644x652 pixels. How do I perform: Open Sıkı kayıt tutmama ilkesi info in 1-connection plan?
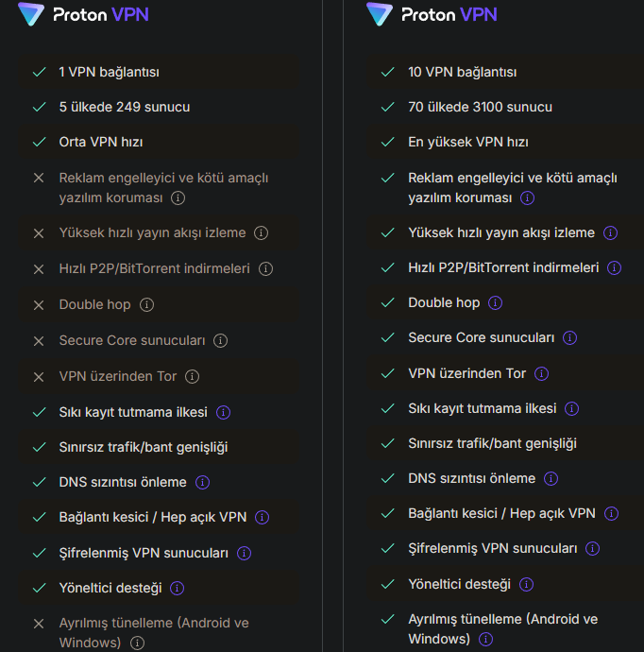click(x=224, y=412)
